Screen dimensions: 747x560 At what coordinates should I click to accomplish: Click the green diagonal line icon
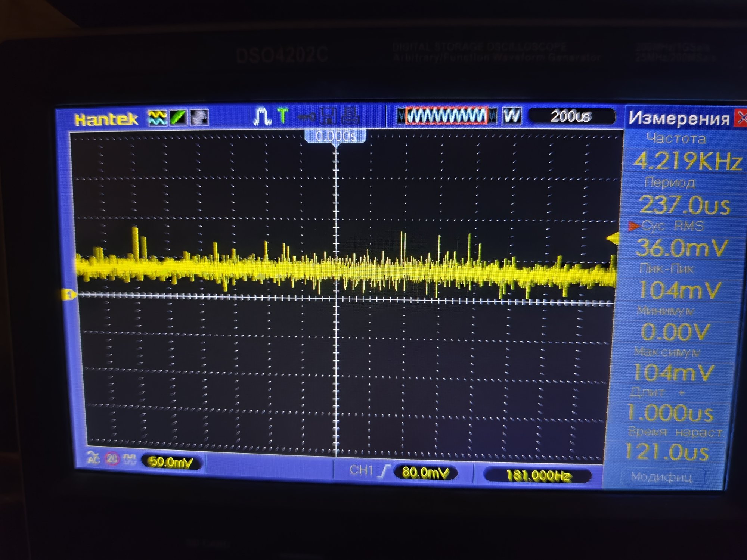[179, 118]
